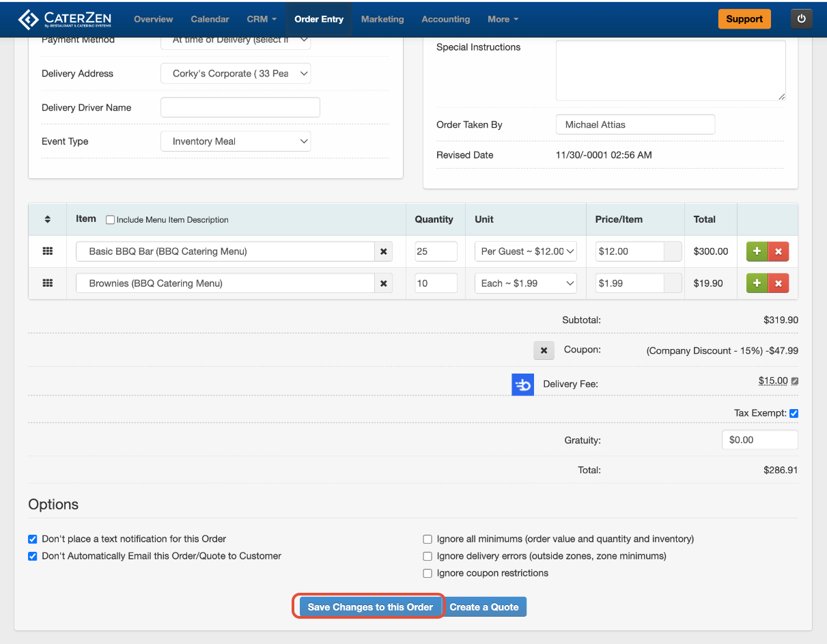Uncheck Don't Automatically Email this Order
827x644 pixels.
[33, 556]
